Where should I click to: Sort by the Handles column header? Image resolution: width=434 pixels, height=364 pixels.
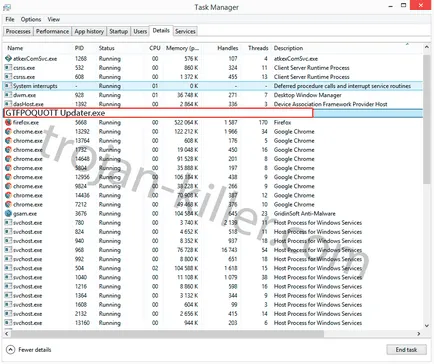coord(228,48)
